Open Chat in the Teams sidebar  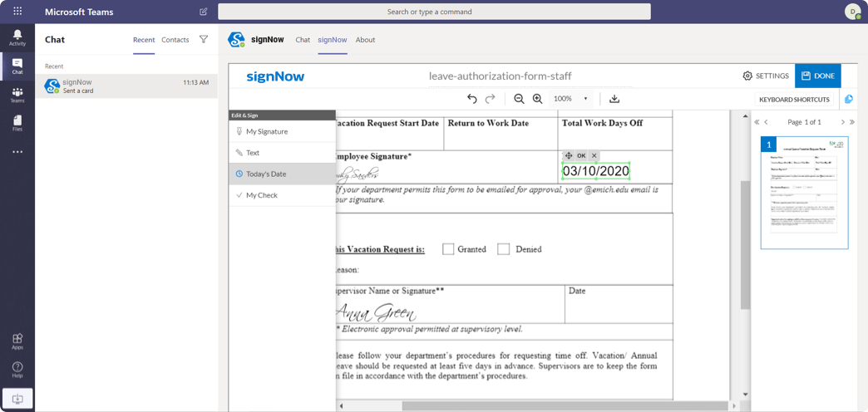17,67
